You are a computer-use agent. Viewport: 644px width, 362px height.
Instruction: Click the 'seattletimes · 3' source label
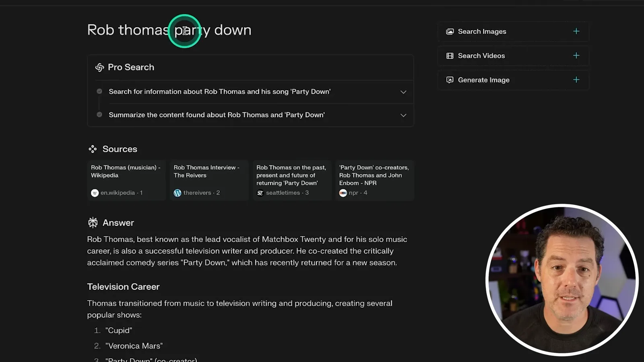coord(287,193)
